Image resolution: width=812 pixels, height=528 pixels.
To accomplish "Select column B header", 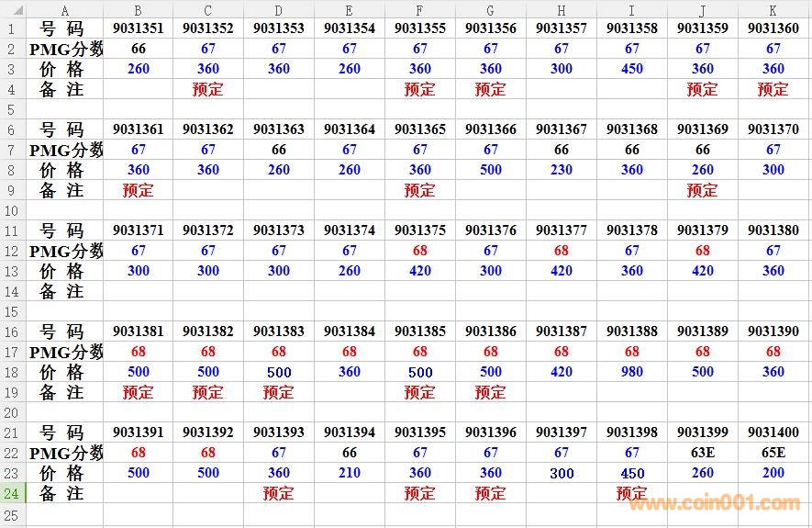I will point(138,10).
